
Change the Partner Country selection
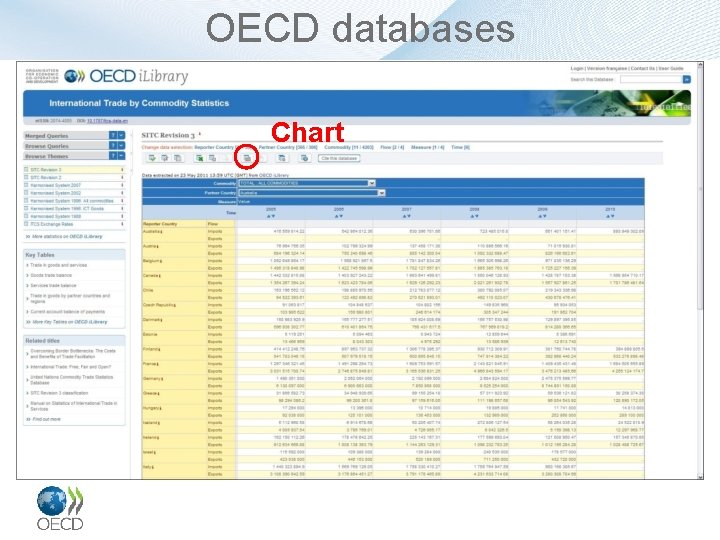click(288, 147)
